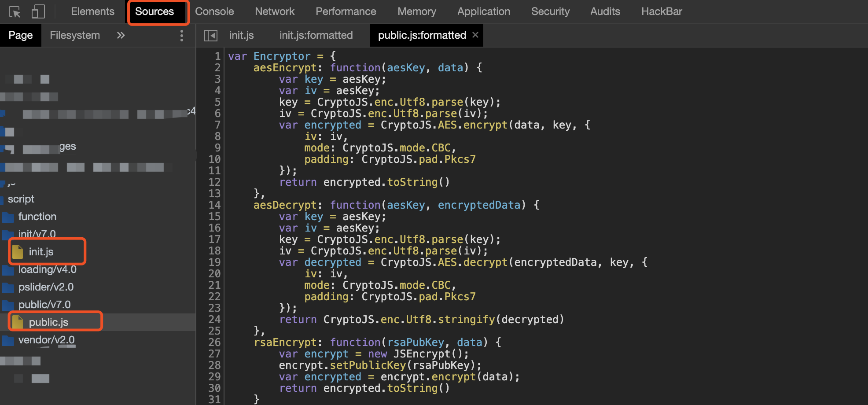Switch to the init.js:formatted editor tab
The image size is (868, 405).
coord(316,35)
